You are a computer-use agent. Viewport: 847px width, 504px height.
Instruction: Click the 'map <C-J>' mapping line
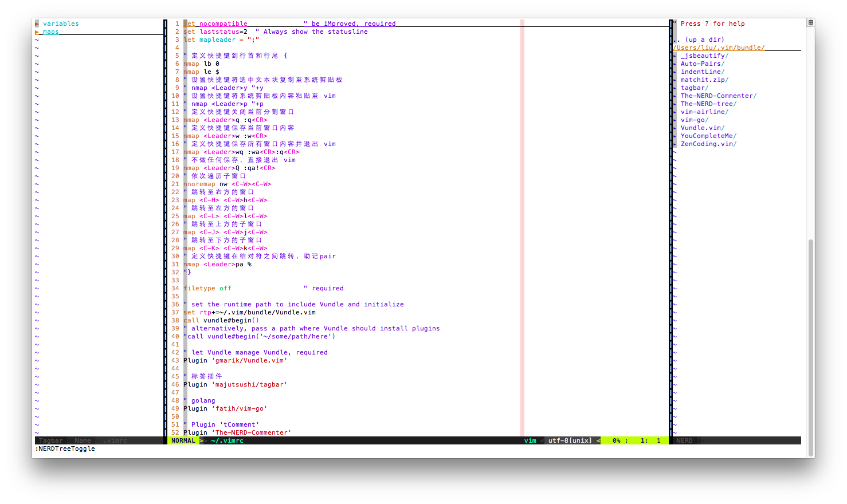pos(225,233)
